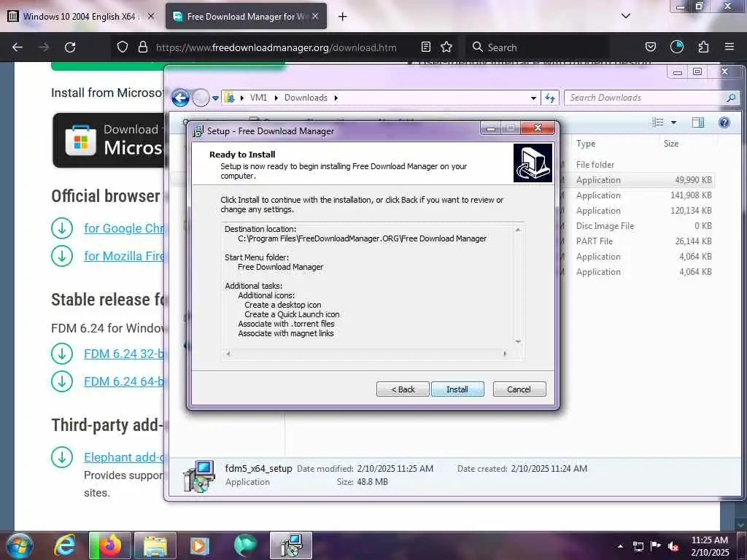
Task: Toggle reader view in the address bar
Action: click(x=426, y=47)
